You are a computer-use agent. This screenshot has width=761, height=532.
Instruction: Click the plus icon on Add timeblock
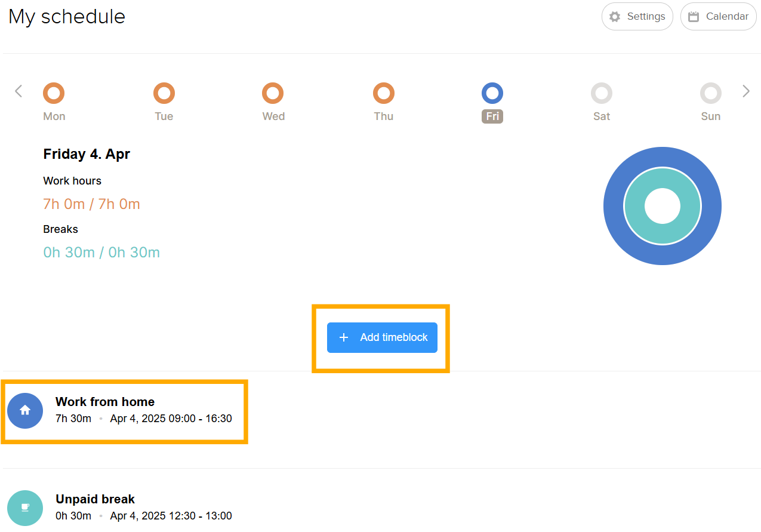point(344,337)
